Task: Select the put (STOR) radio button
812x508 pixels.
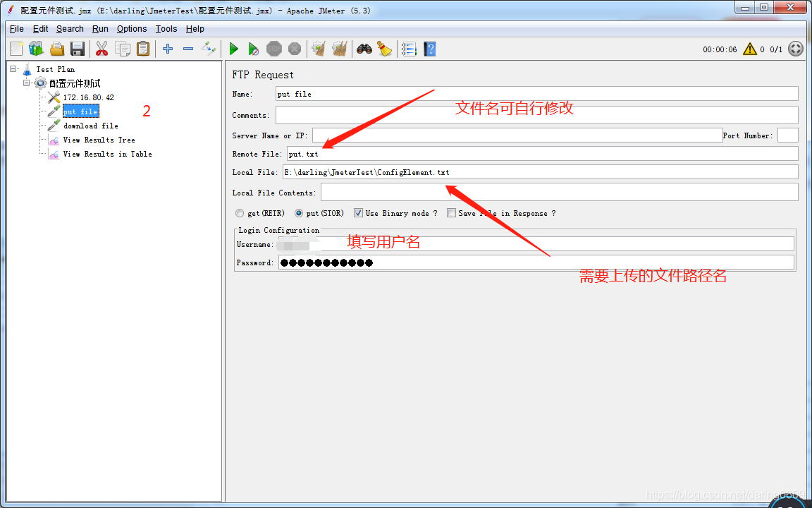Action: click(x=299, y=213)
